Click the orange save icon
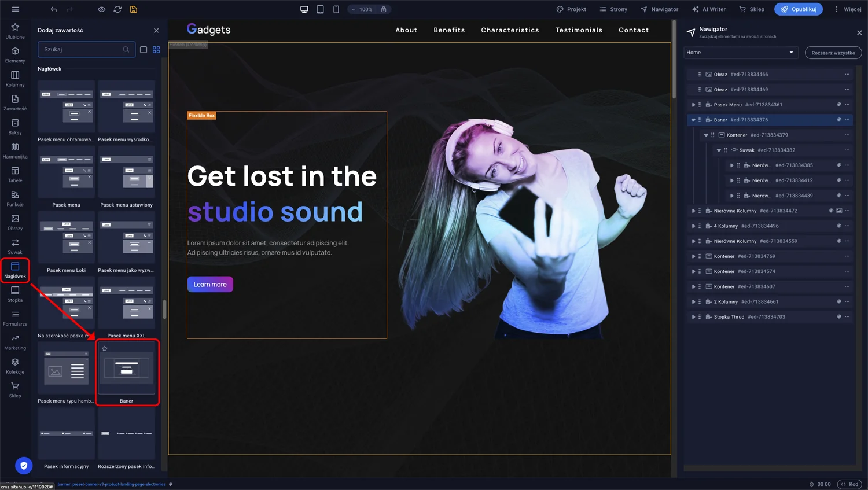The width and height of the screenshot is (868, 490). [x=134, y=9]
